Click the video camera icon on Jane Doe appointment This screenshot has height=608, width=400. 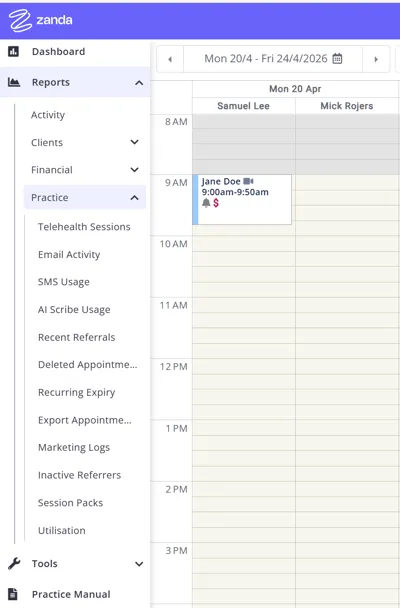pyautogui.click(x=248, y=181)
